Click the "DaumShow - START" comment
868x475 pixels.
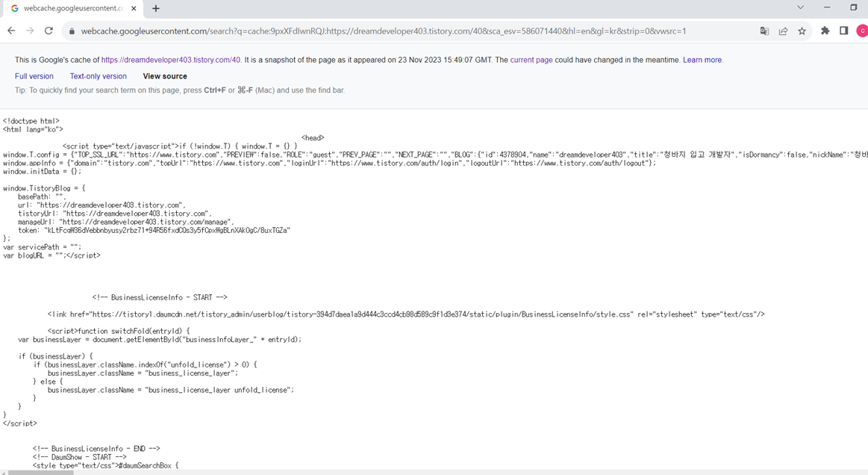[79, 457]
